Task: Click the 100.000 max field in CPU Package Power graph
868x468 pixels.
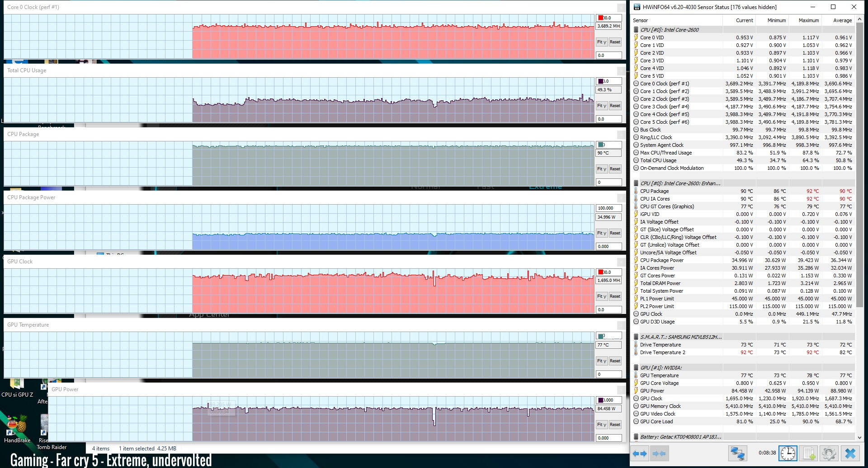Action: point(609,208)
